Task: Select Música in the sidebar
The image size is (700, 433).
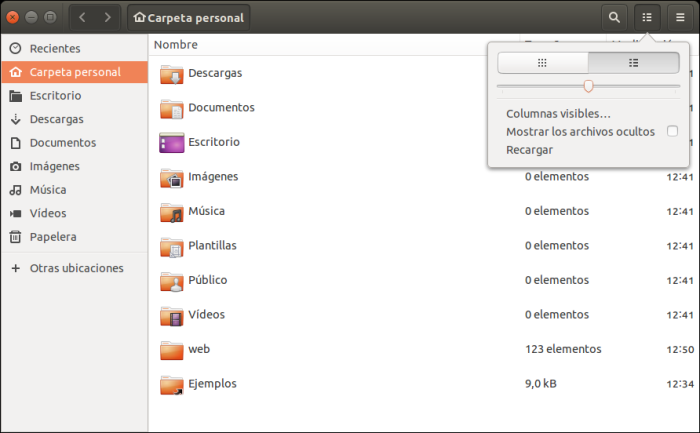Action: [x=49, y=190]
